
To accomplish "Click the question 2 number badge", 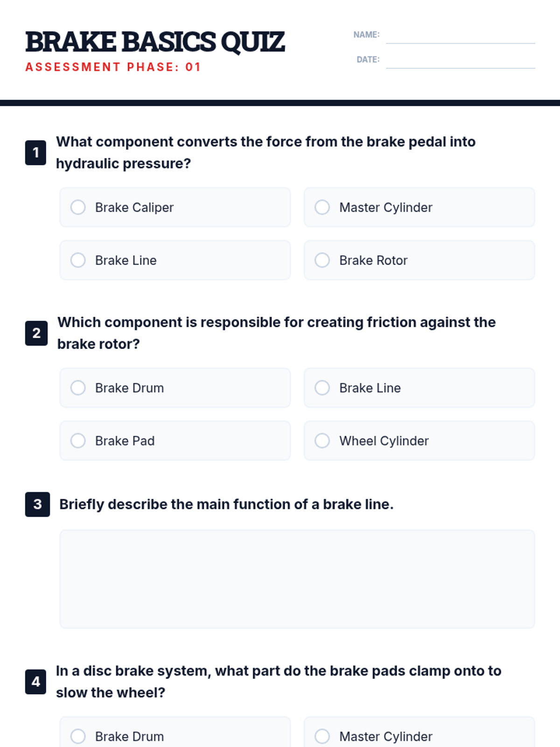I will point(36,333).
